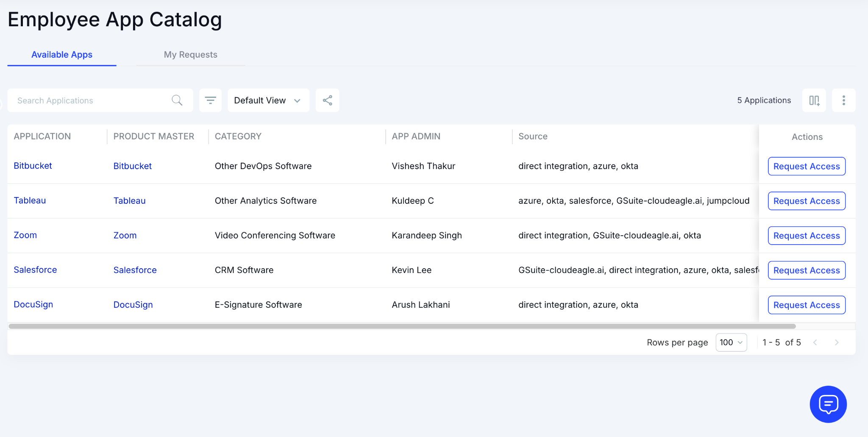Open the chat support bubble
868x437 pixels.
pos(828,404)
